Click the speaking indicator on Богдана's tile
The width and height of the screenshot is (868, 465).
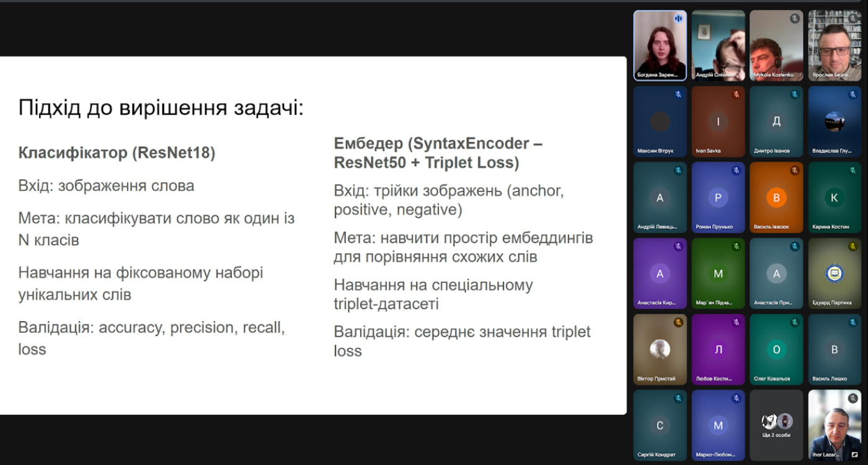678,19
